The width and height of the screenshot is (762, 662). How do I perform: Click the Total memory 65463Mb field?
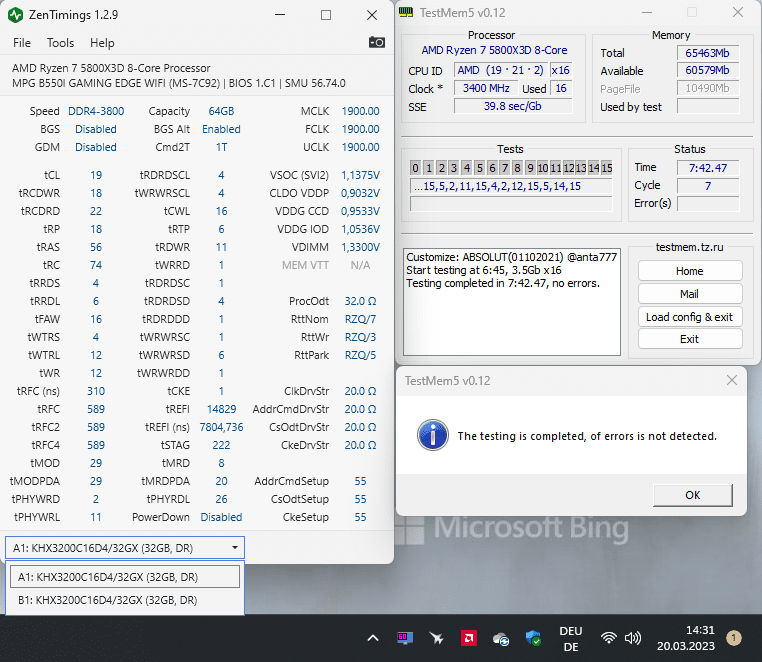(708, 52)
